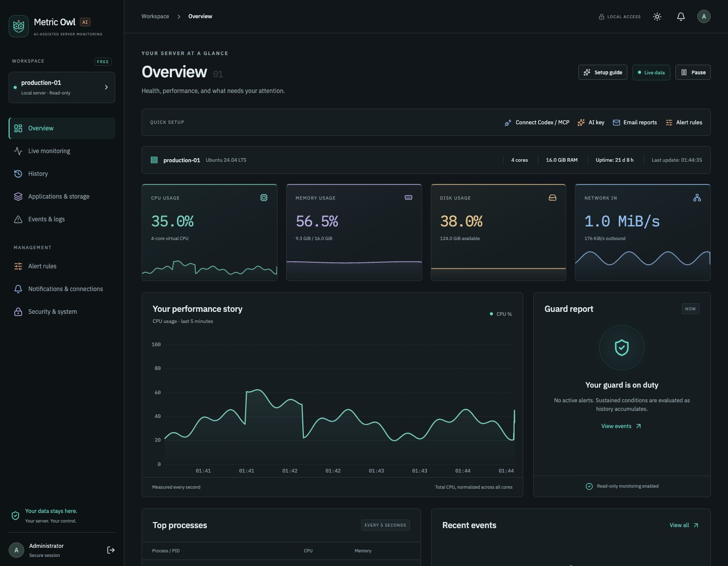Viewport: 728px width, 566px height.
Task: Click the shield icon in Guard report
Action: point(622,348)
